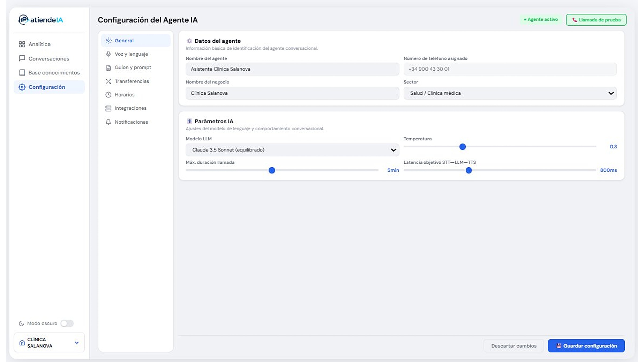
Task: Start a Llamada de prueba
Action: tap(596, 20)
